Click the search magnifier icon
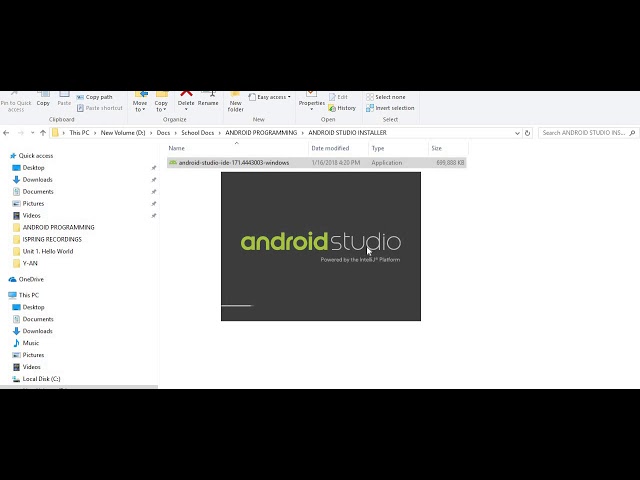Viewport: 640px width, 480px height. pos(633,133)
